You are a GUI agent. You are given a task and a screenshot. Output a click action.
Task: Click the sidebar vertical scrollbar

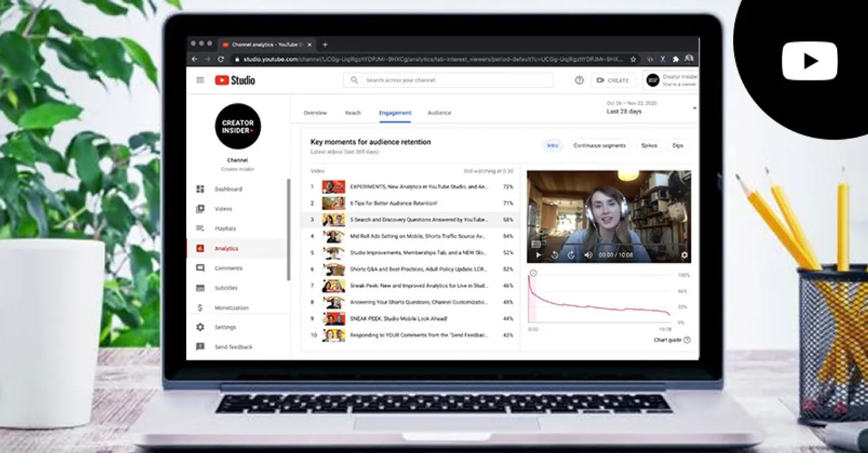pyautogui.click(x=290, y=229)
